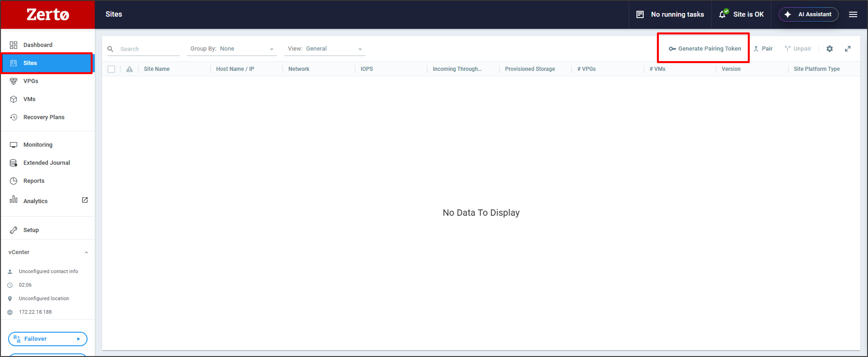Open Analytics in sidebar
Viewport: 868px width, 357px height.
[35, 201]
